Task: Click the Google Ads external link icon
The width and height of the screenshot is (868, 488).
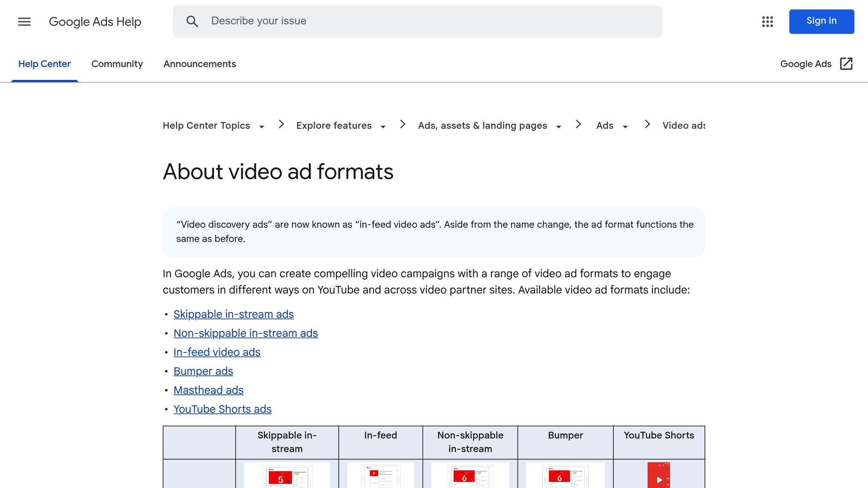Action: pyautogui.click(x=846, y=64)
